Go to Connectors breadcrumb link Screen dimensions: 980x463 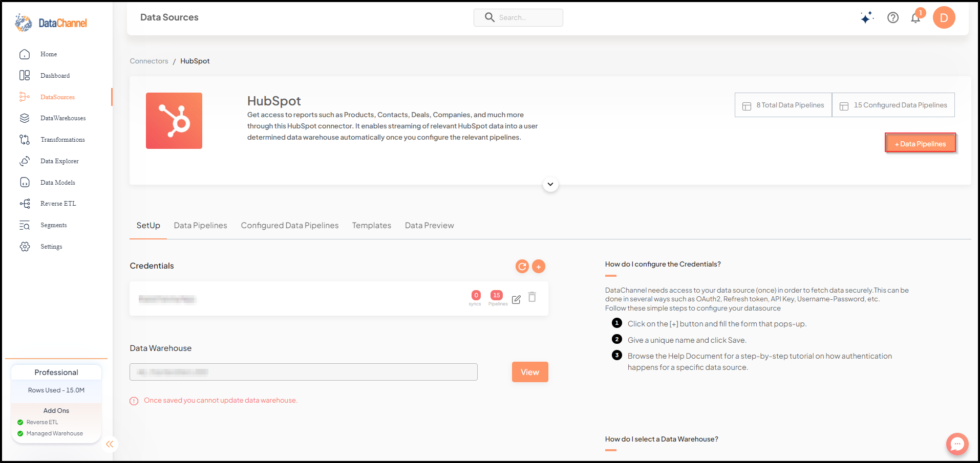tap(149, 61)
